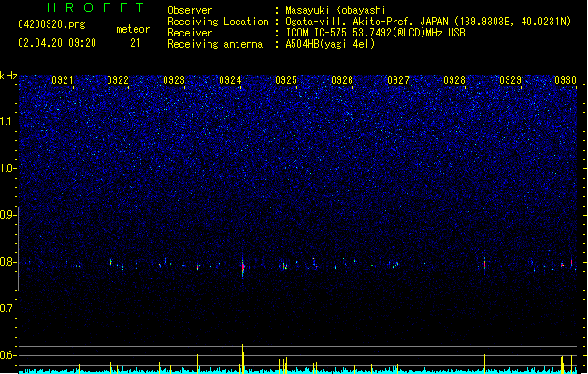Viewport: 588px width, 374px height.
Task: Click the Receiver field label
Action: point(190,33)
